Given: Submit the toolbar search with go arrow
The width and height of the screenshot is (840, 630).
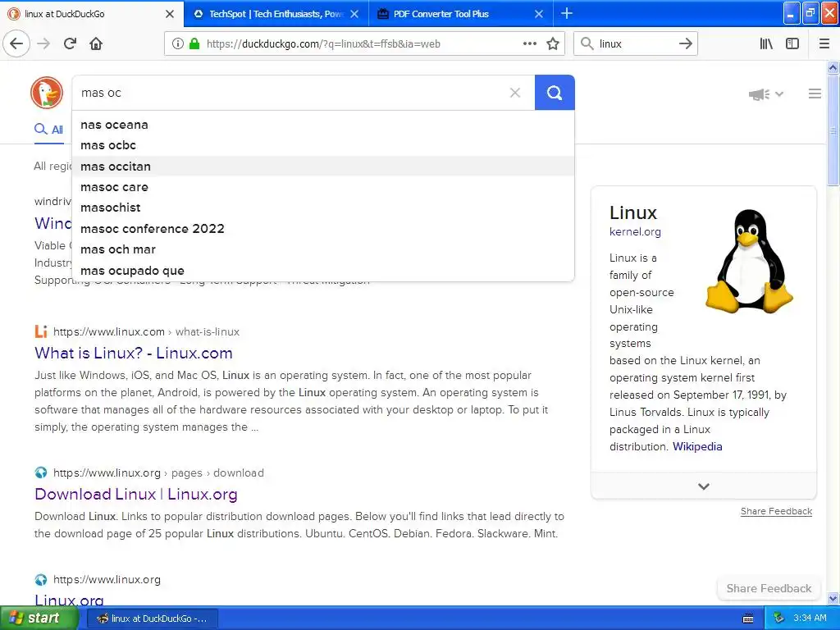Looking at the screenshot, I should click(686, 43).
